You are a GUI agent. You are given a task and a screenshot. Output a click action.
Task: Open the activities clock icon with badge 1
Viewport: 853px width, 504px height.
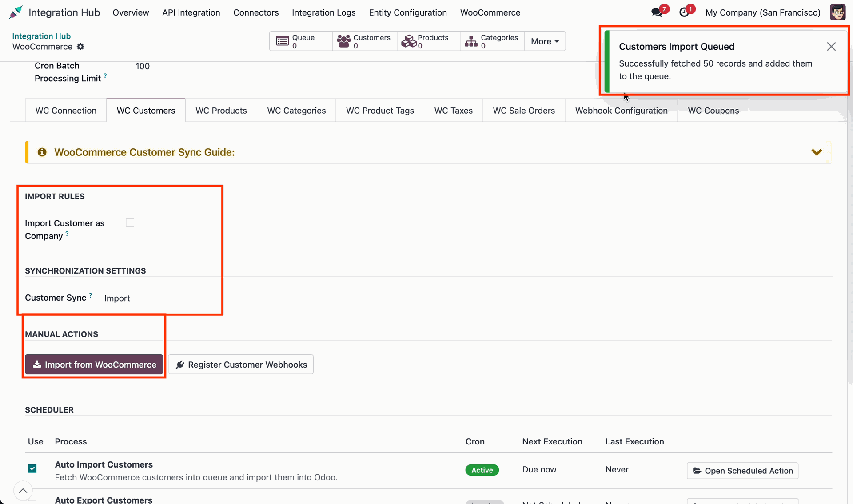[684, 12]
